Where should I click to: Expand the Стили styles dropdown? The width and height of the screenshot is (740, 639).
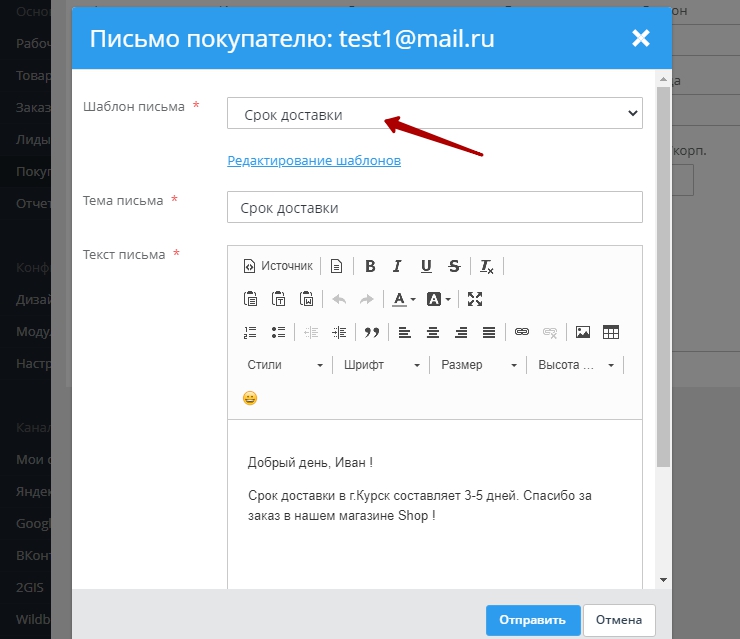(x=285, y=365)
